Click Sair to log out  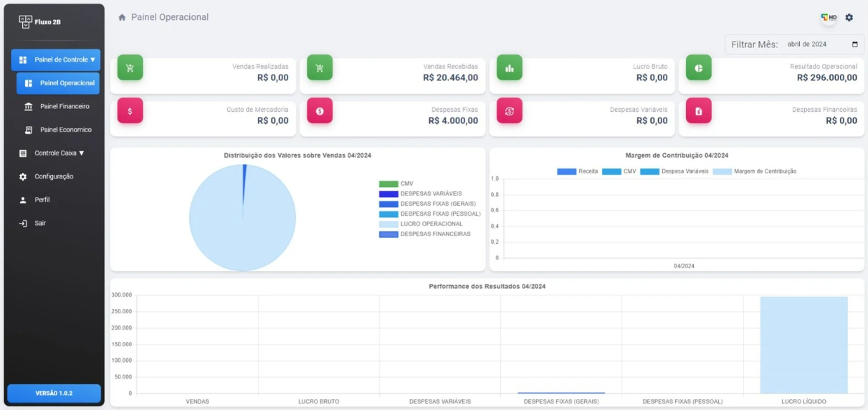(x=40, y=223)
